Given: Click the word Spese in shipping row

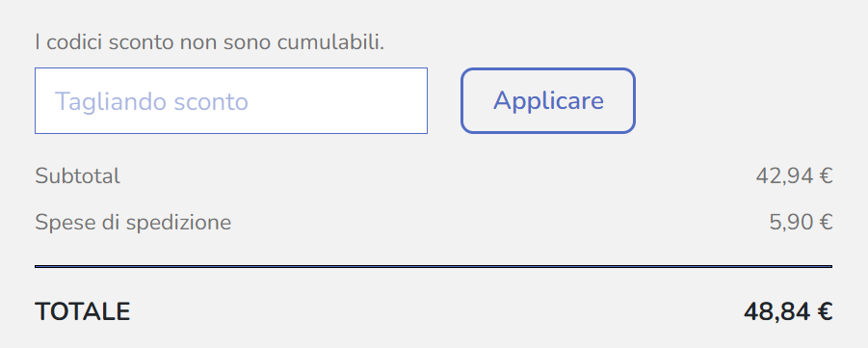Looking at the screenshot, I should (x=61, y=224).
